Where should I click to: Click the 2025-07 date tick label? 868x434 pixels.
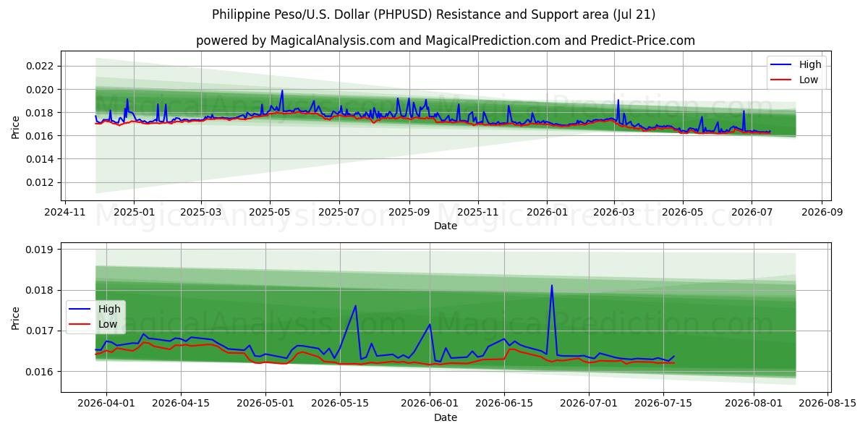coord(339,213)
